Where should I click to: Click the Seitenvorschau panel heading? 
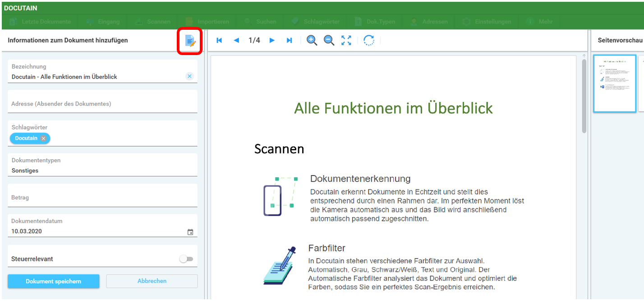coord(620,41)
